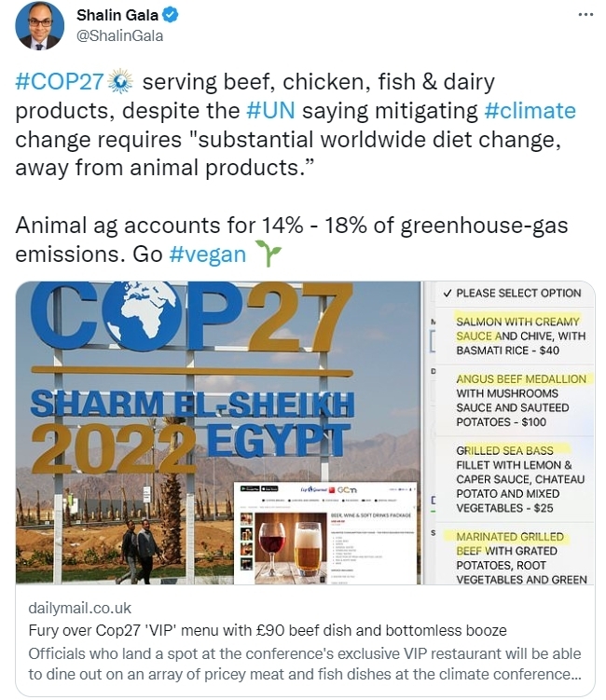Image resolution: width=606 pixels, height=700 pixels.
Task: Open the #climate hashtag link
Action: pos(530,111)
